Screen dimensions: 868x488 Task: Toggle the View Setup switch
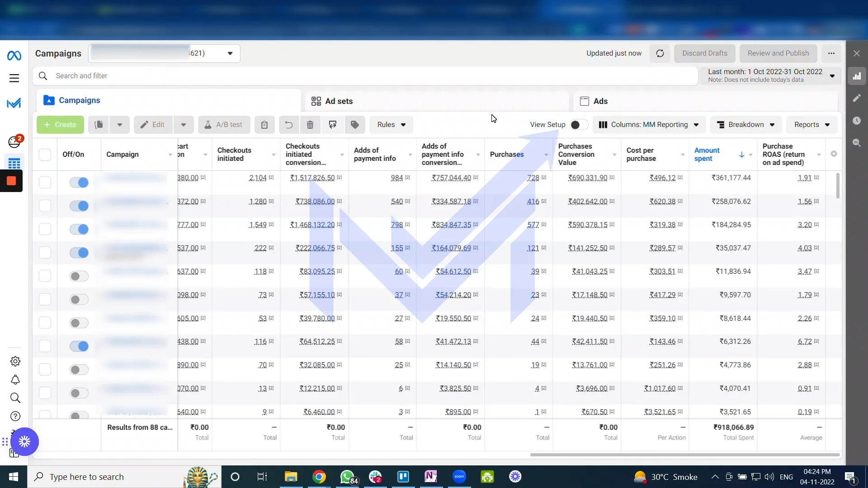(x=579, y=125)
